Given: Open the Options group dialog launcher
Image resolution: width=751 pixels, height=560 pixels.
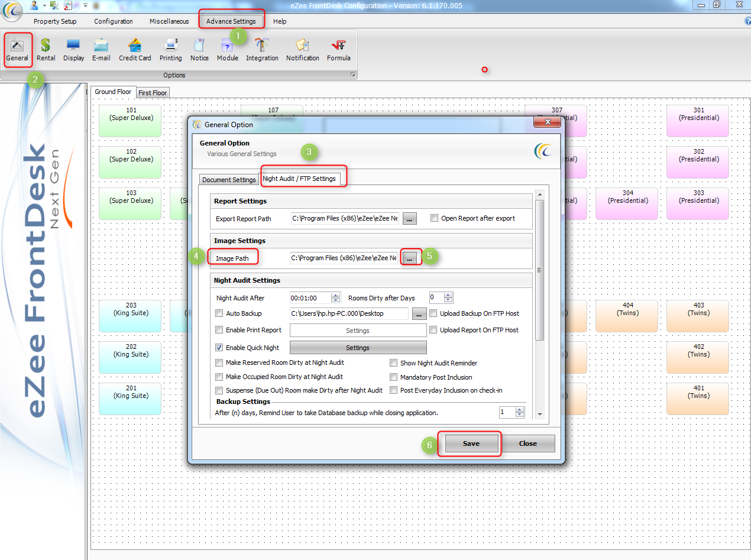Looking at the screenshot, I should pos(353,75).
